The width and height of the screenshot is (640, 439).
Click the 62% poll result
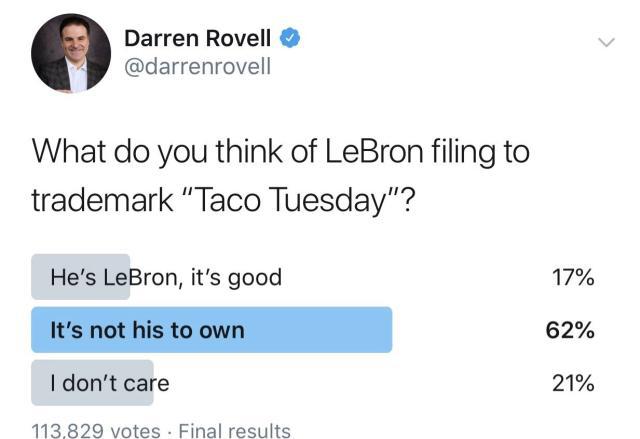(573, 330)
